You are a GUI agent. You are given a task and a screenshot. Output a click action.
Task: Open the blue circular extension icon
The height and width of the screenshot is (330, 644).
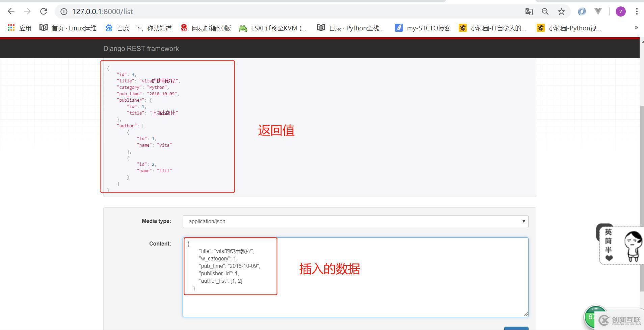pos(582,11)
